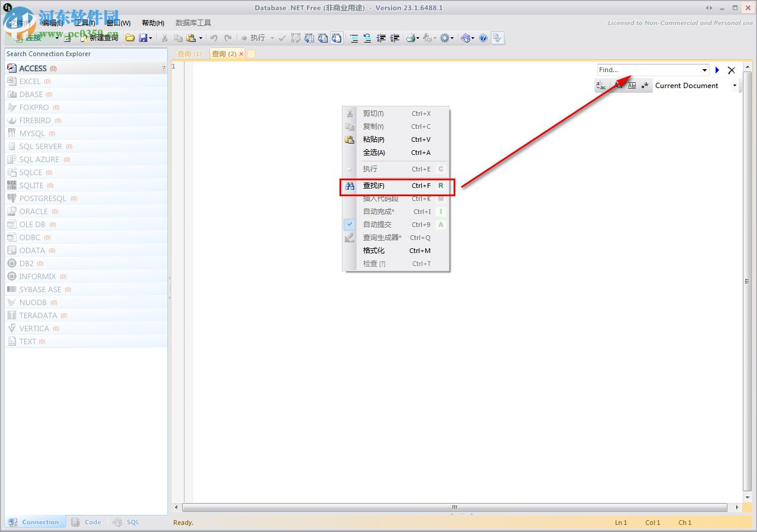Open settings with the gear icon
This screenshot has height=532, width=757.
click(x=445, y=38)
